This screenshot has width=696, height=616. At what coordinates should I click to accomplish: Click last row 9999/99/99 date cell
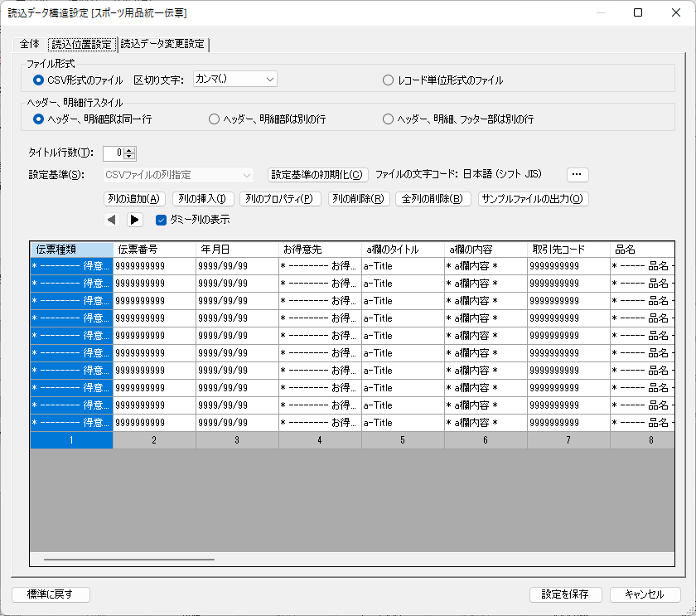pos(238,423)
